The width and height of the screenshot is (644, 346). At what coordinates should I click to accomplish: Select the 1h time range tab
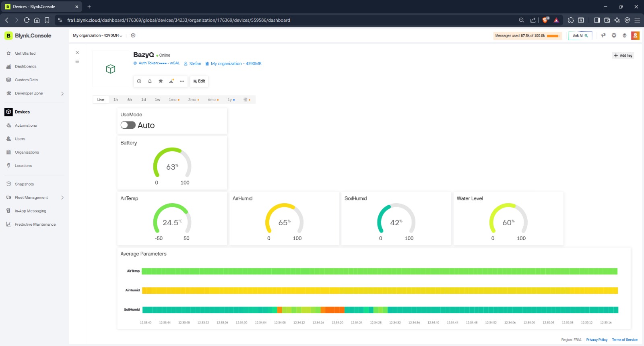pyautogui.click(x=116, y=100)
